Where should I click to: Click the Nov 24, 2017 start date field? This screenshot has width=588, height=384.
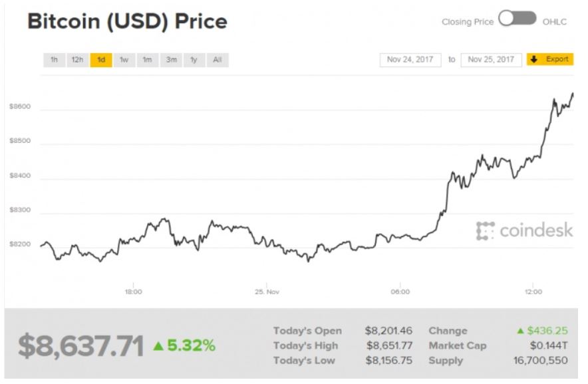pyautogui.click(x=410, y=60)
